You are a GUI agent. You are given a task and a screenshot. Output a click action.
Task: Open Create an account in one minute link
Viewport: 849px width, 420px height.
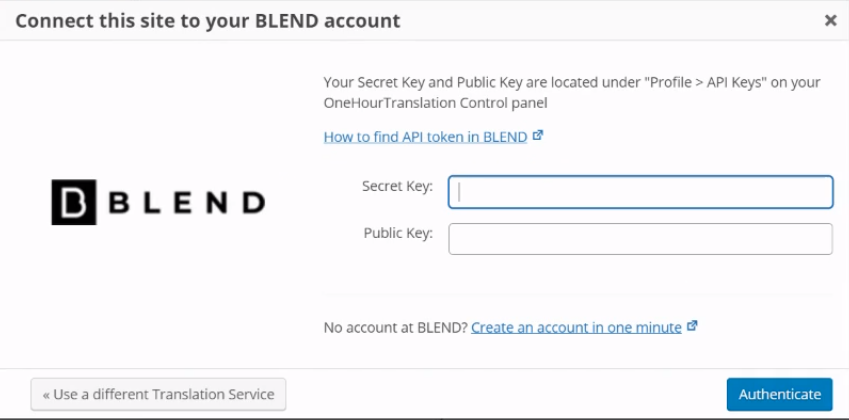pos(576,327)
